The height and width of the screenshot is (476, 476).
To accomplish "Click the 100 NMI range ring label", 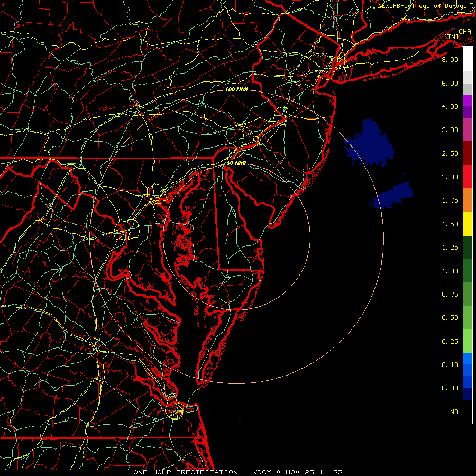I will tap(236, 89).
